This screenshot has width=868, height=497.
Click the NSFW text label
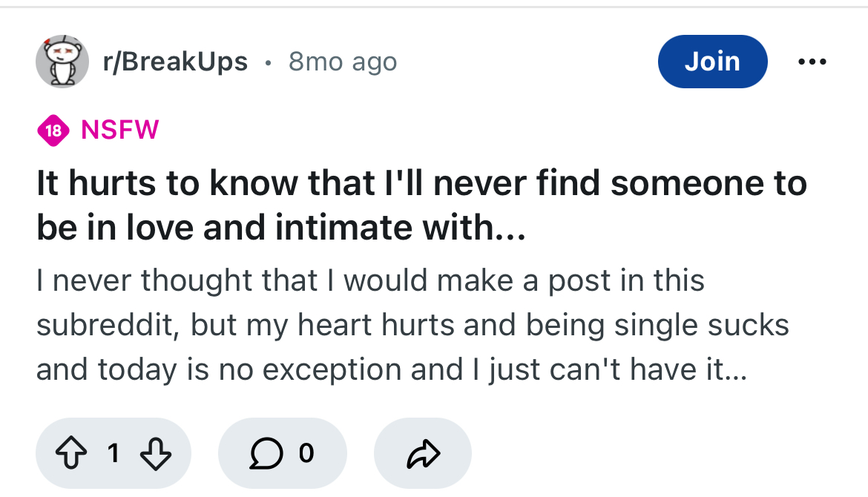click(119, 130)
